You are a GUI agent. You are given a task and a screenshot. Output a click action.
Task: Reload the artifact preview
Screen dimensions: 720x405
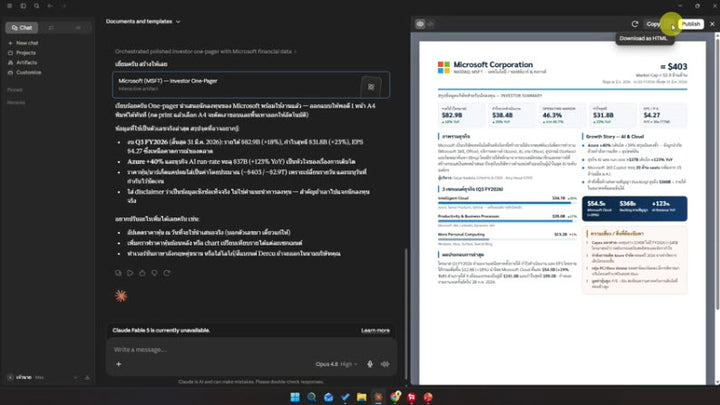(x=635, y=24)
